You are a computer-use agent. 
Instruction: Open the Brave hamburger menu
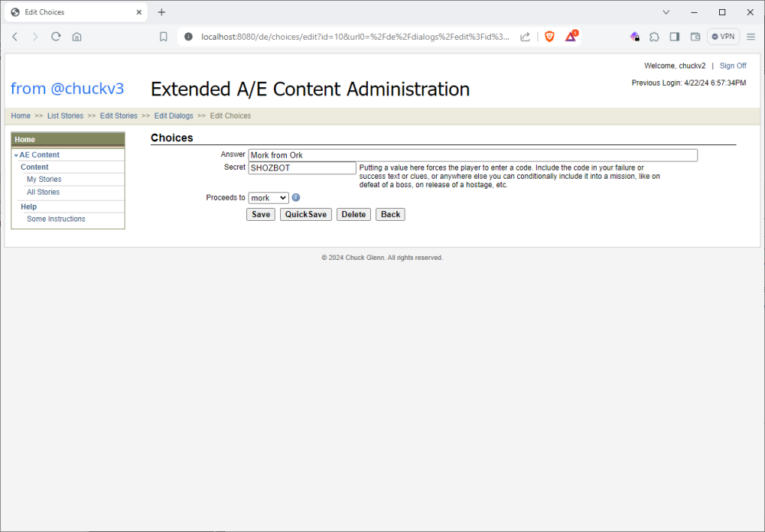point(750,37)
